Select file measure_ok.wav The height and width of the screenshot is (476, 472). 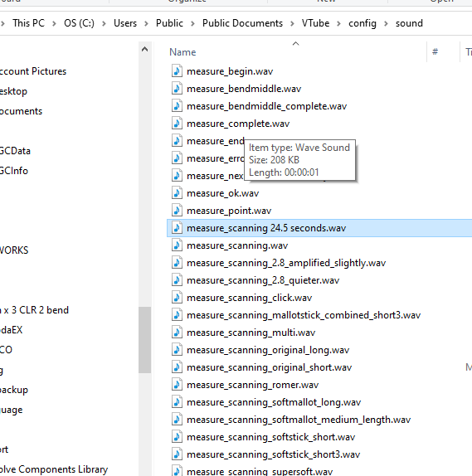tap(222, 193)
